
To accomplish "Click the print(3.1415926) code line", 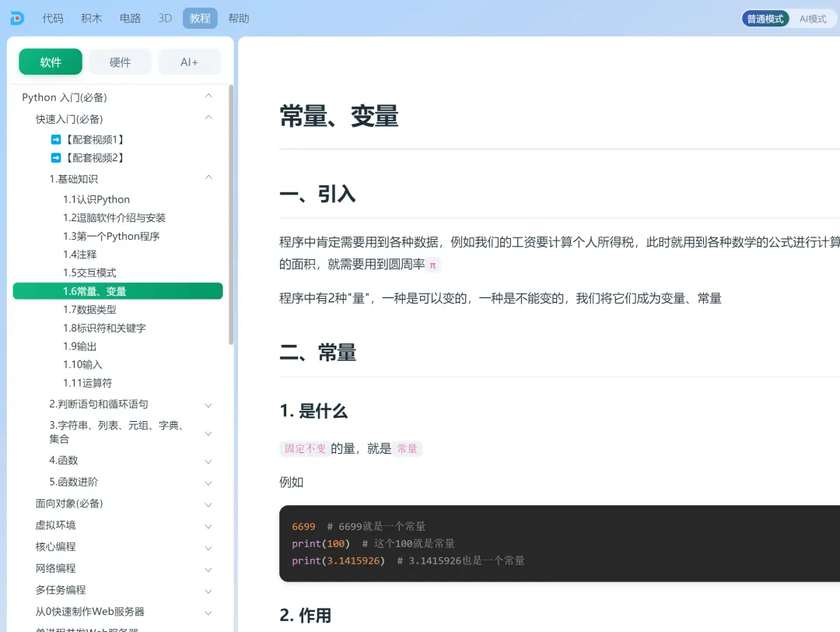I will point(408,560).
